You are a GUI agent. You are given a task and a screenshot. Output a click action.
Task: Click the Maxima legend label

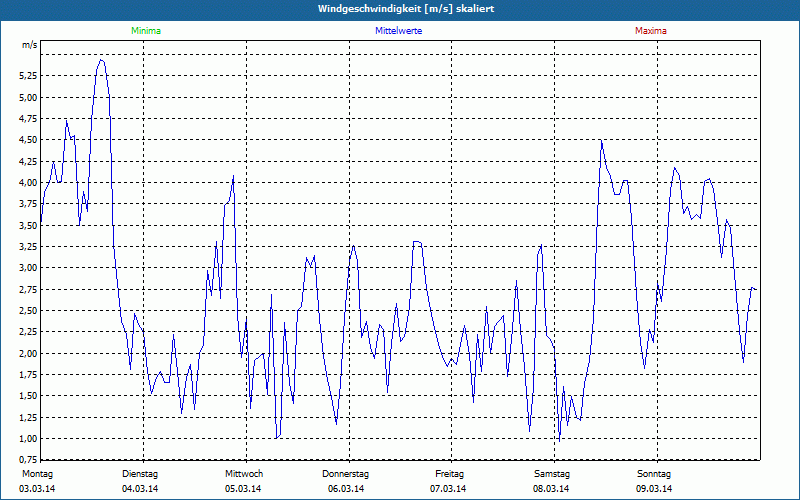point(650,31)
